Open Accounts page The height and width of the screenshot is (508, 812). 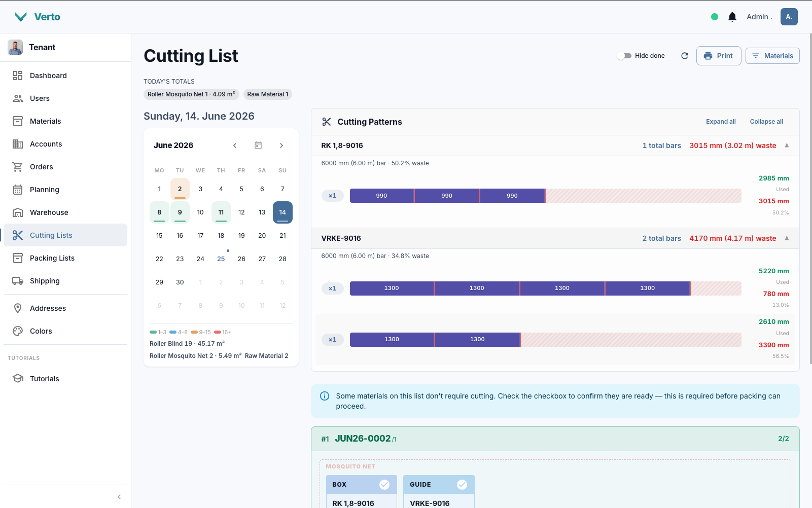pos(65,144)
